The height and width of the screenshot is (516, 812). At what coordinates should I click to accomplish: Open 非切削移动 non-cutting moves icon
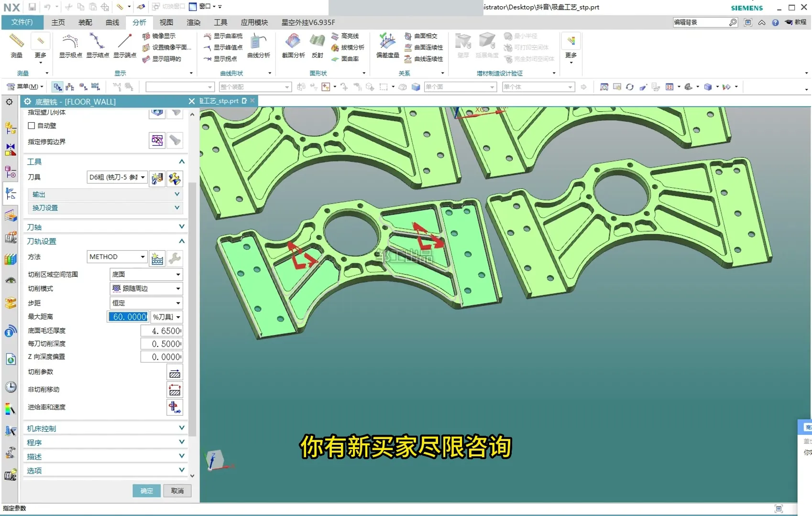[x=175, y=390]
